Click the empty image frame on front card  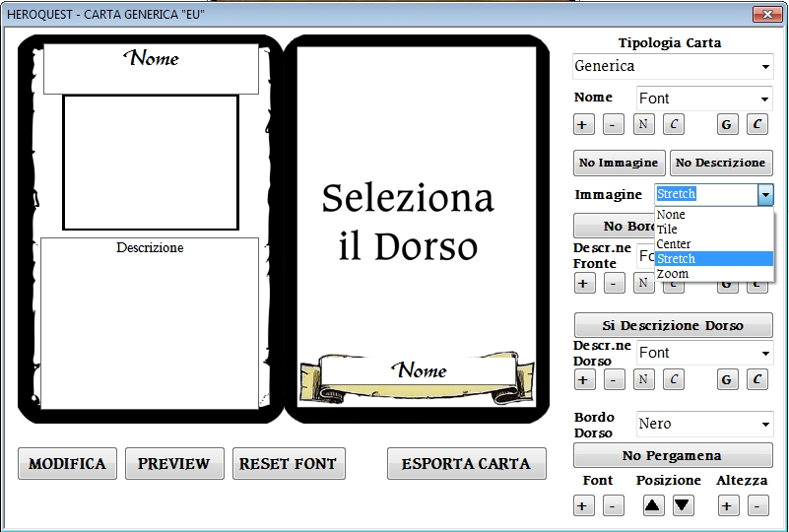(151, 163)
